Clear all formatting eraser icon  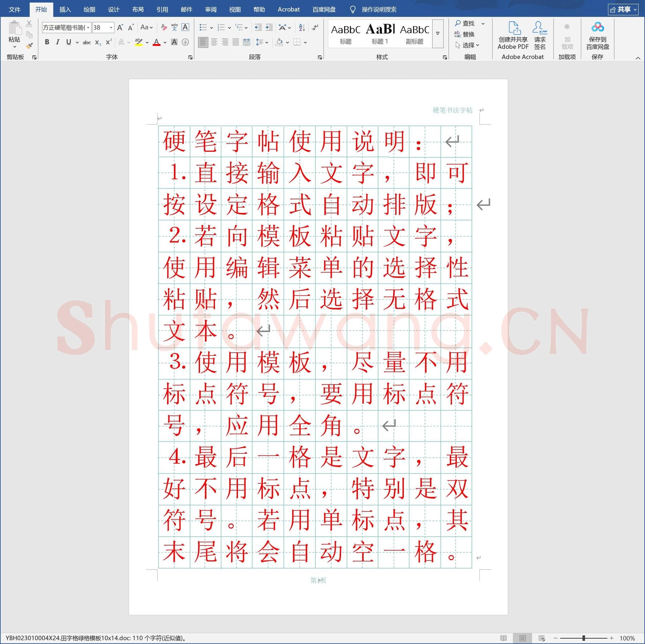[x=164, y=28]
